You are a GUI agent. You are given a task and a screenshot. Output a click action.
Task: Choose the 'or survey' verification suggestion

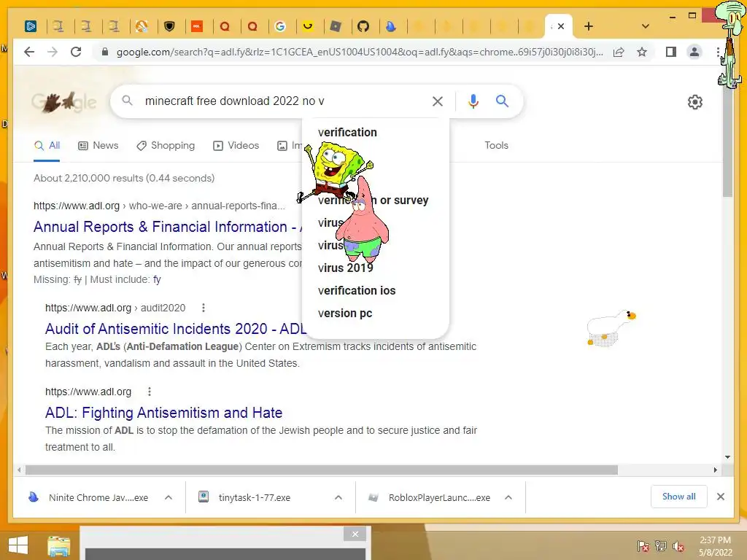(376, 200)
